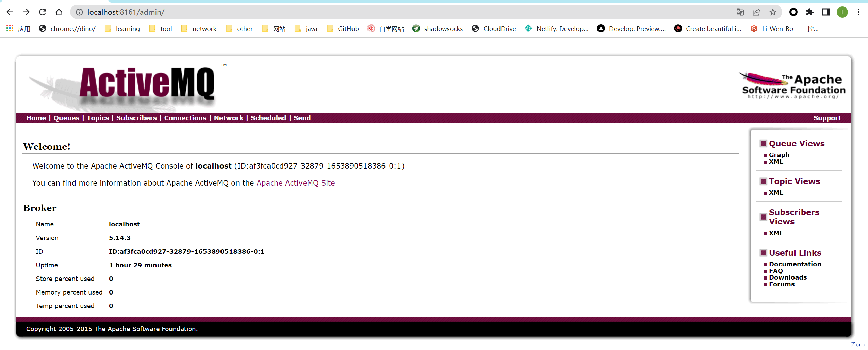Image resolution: width=868 pixels, height=350 pixels.
Task: Select the broker version 5.14.3 value
Action: 119,238
